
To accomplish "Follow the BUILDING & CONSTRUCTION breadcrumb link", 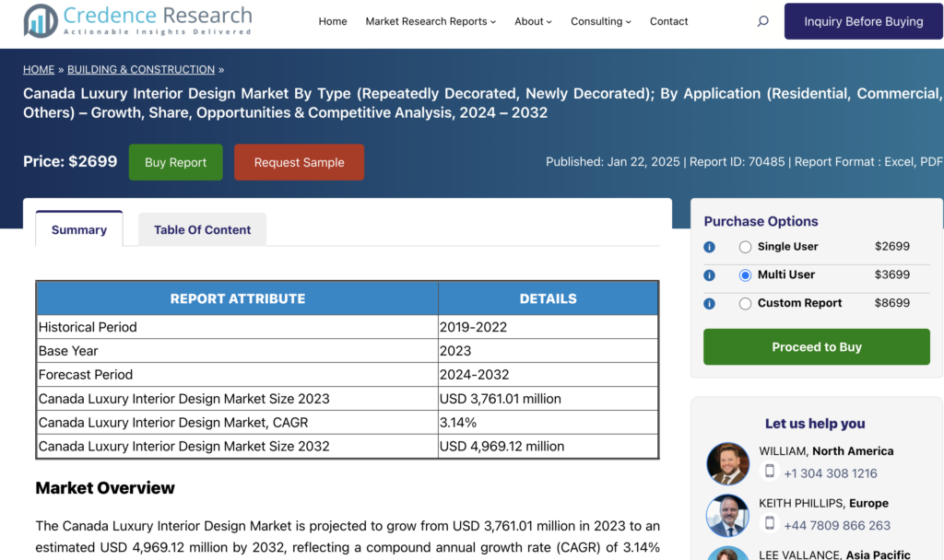I will 141,70.
